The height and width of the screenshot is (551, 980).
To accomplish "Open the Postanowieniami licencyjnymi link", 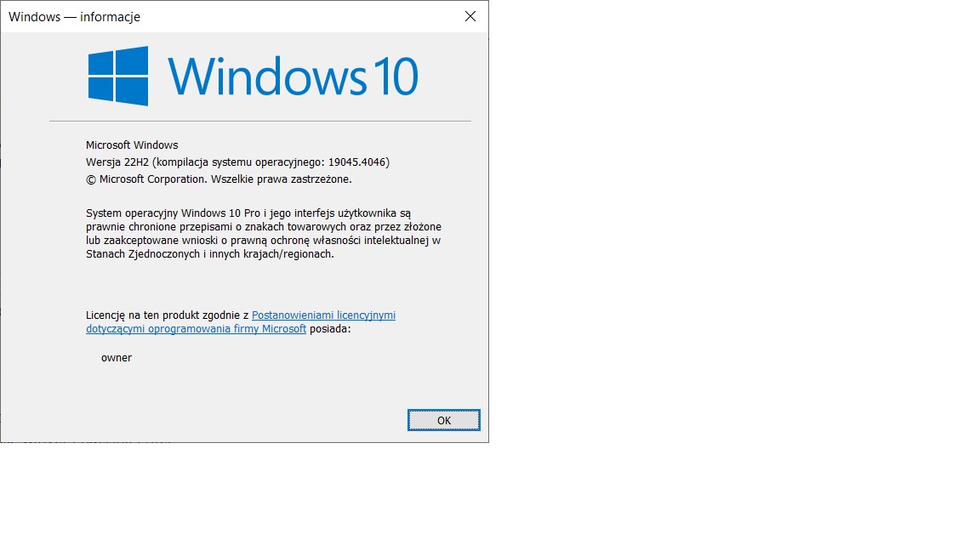I will [323, 315].
